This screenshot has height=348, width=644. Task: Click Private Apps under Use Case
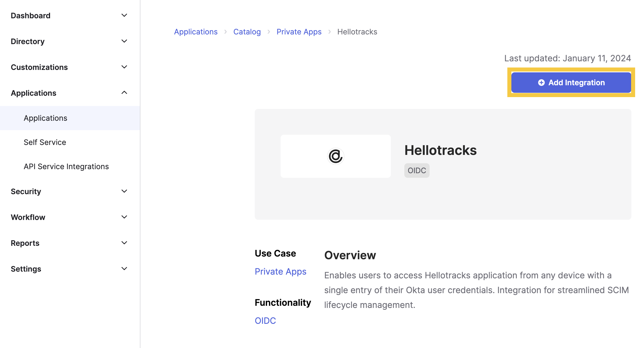pyautogui.click(x=281, y=272)
